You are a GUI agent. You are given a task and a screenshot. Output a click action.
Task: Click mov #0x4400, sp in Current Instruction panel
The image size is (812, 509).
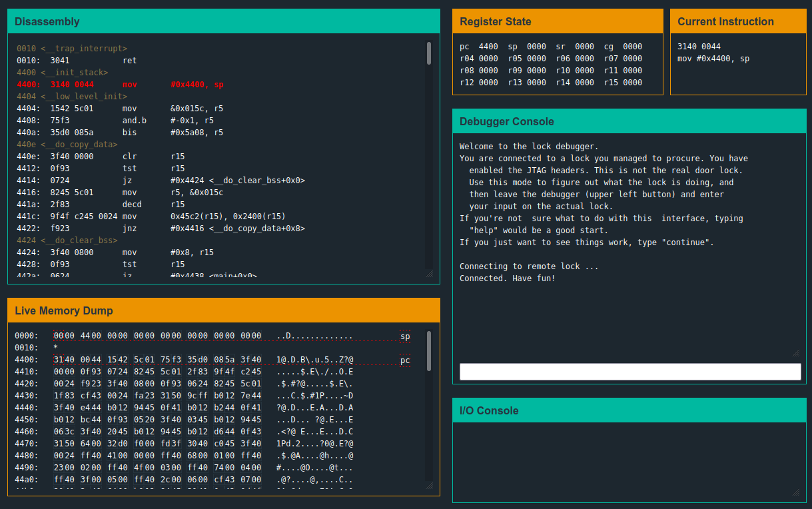(x=713, y=59)
